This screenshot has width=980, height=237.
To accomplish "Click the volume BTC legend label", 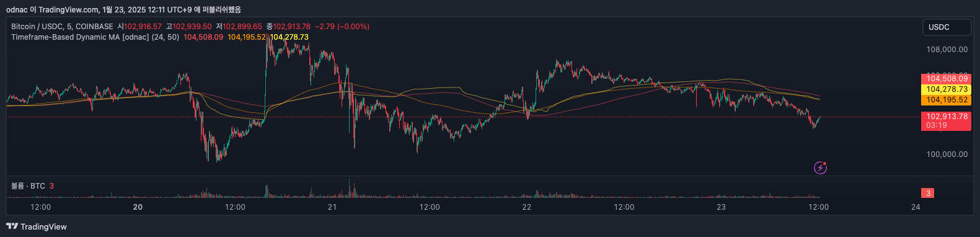I will [28, 186].
